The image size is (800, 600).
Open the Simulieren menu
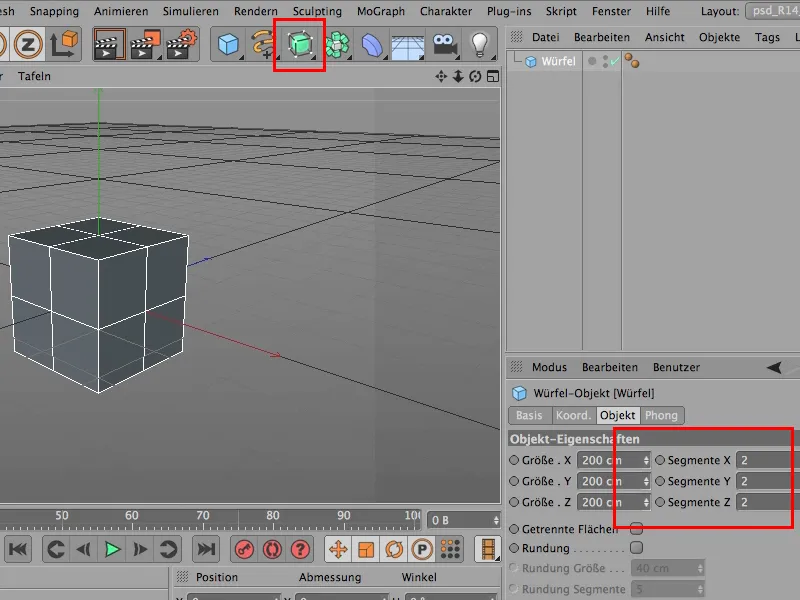pyautogui.click(x=191, y=11)
